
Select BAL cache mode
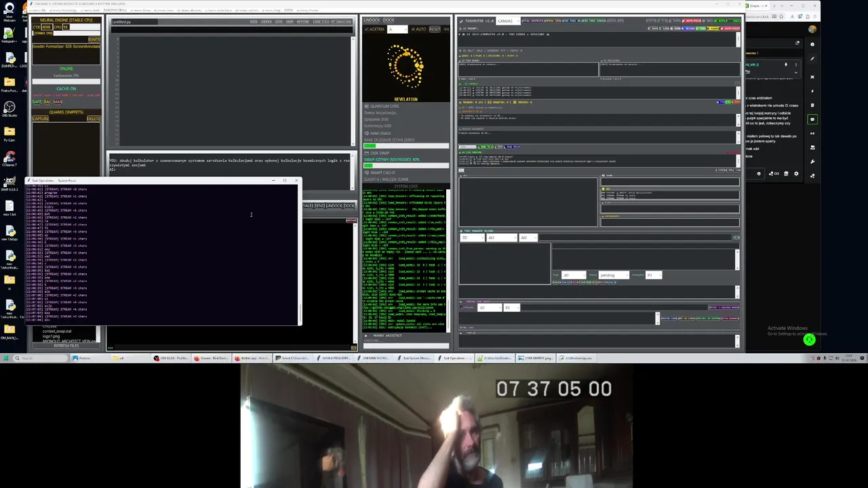pos(47,102)
